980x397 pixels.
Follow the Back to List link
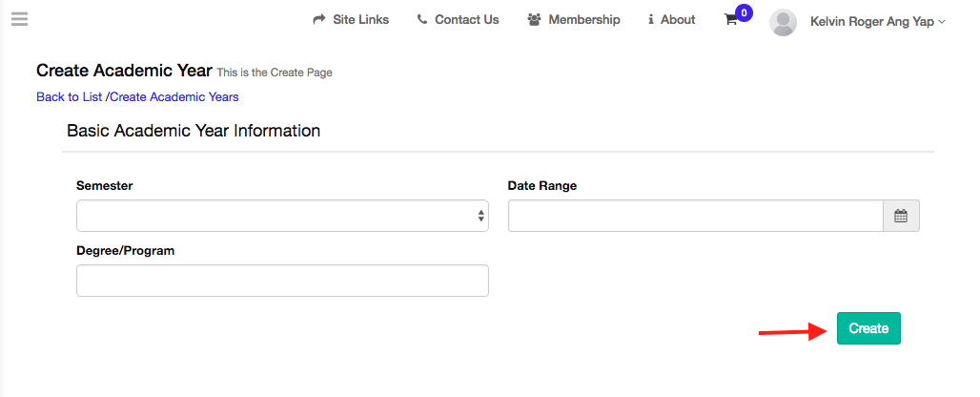70,96
